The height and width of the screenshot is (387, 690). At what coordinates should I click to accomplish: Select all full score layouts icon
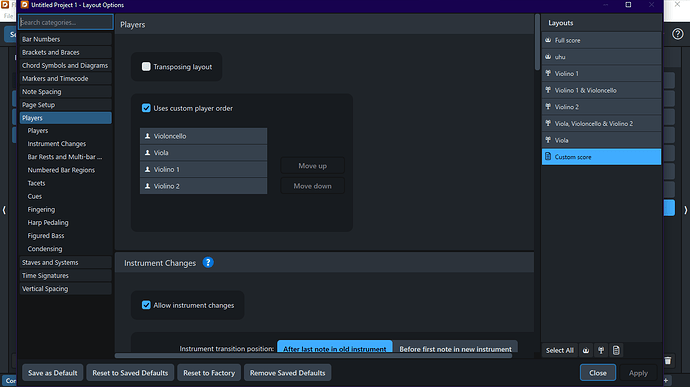point(586,350)
